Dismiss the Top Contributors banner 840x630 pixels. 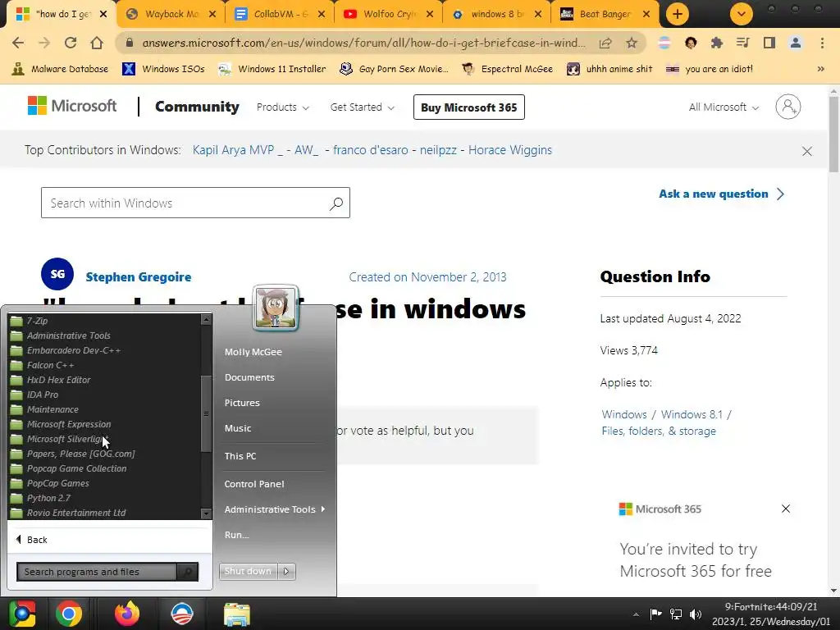pyautogui.click(x=807, y=151)
